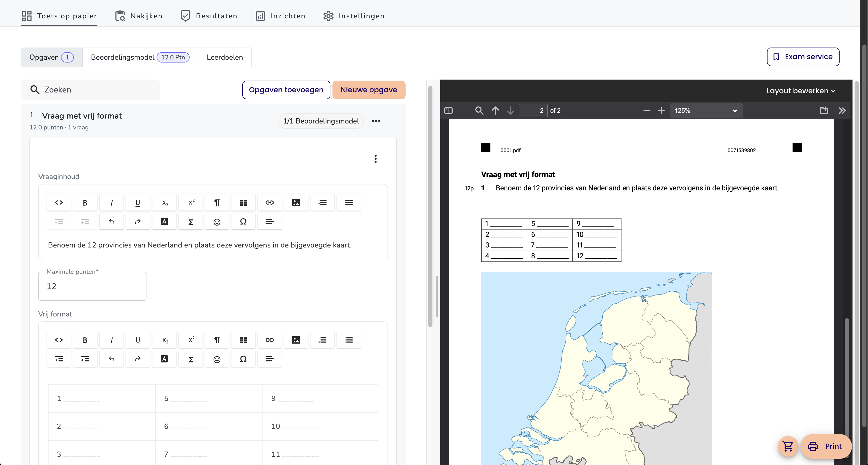Open the shopping cart button
This screenshot has height=465, width=868.
[788, 446]
